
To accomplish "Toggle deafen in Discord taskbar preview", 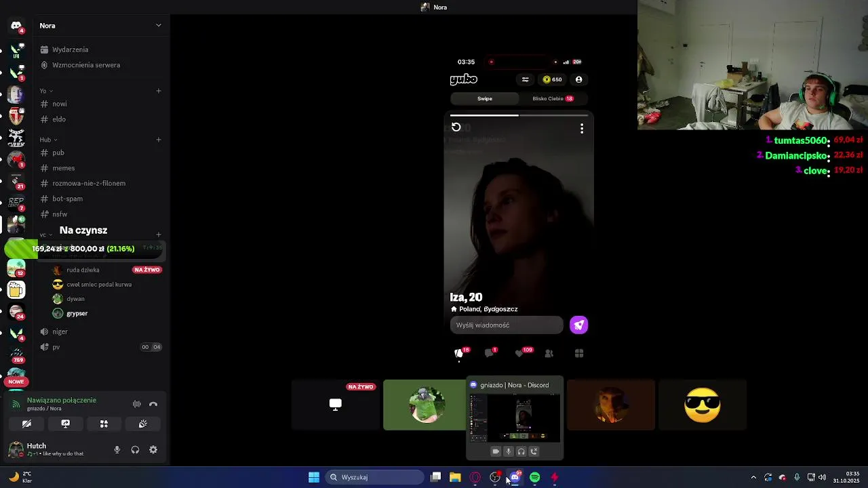I will tap(521, 451).
